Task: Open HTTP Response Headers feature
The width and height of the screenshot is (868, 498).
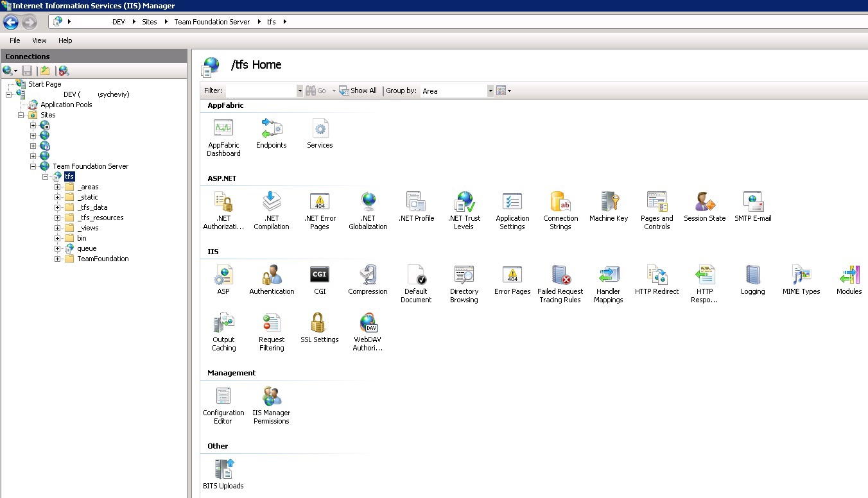Action: coord(705,284)
